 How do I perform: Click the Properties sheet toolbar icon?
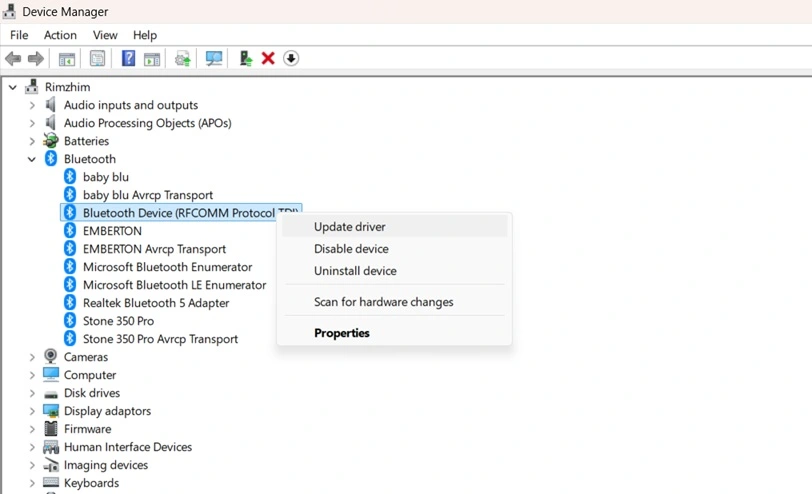[97, 59]
